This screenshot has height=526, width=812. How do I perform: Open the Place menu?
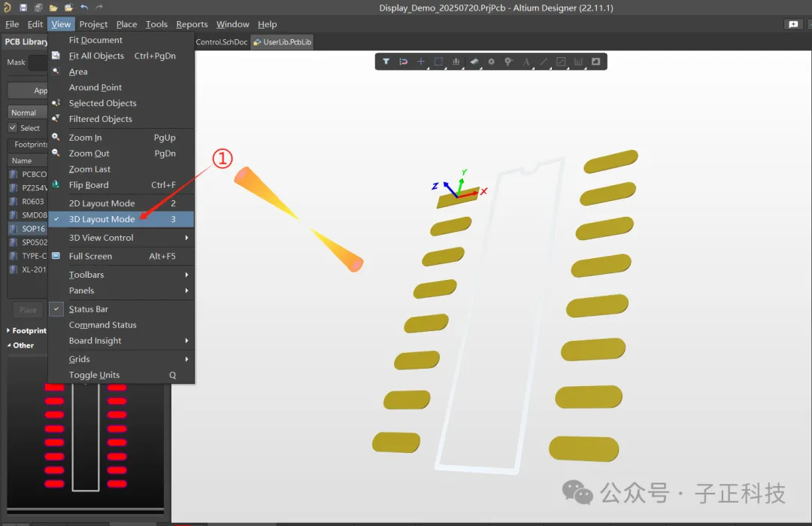click(126, 24)
